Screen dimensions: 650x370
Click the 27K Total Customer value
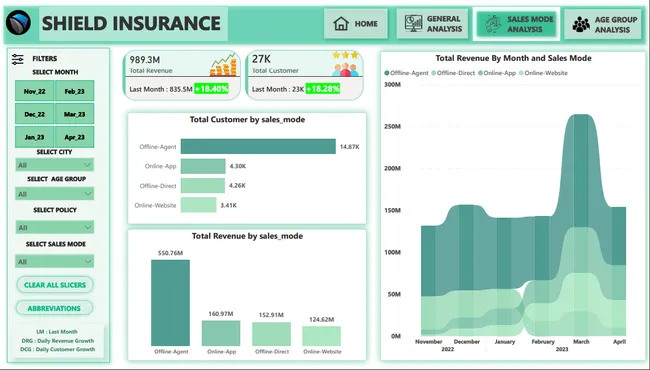262,59
